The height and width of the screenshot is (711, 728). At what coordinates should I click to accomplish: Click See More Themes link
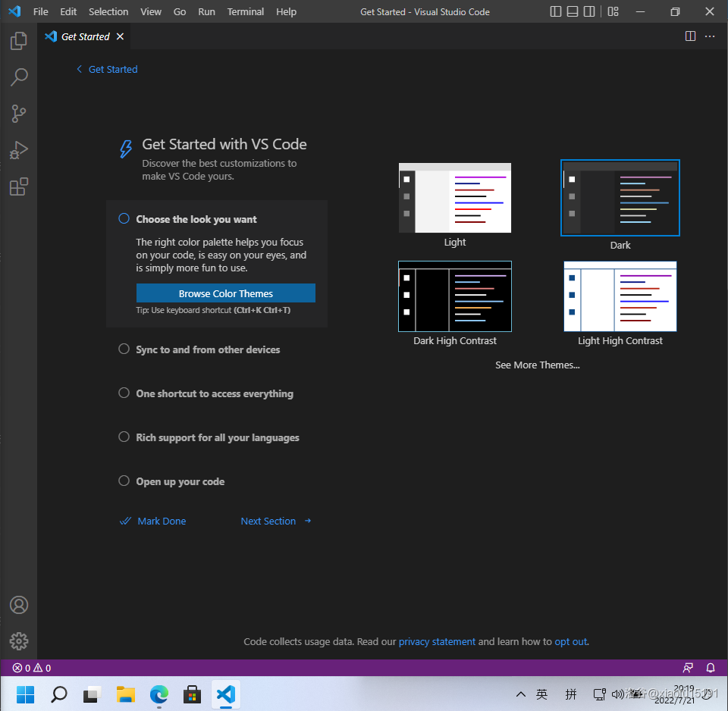pos(537,365)
